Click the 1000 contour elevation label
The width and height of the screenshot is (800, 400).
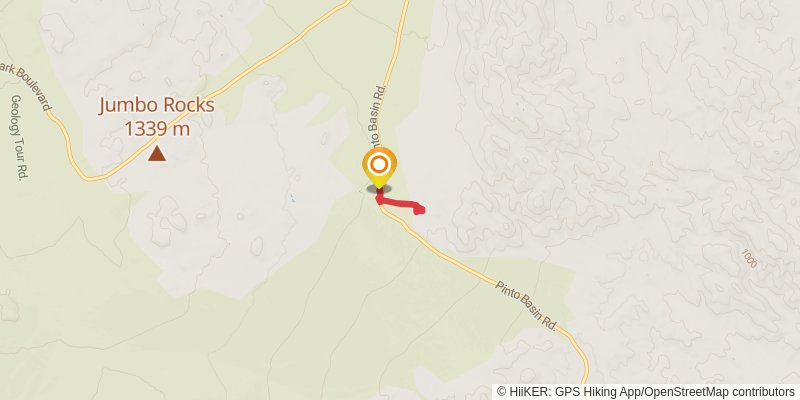749,259
